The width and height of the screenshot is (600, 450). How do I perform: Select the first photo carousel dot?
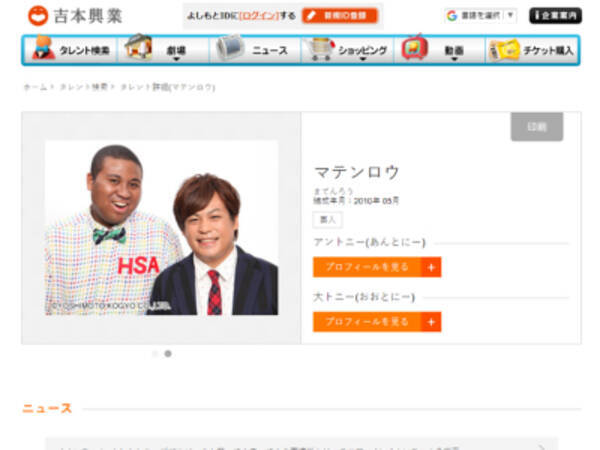[x=155, y=354]
